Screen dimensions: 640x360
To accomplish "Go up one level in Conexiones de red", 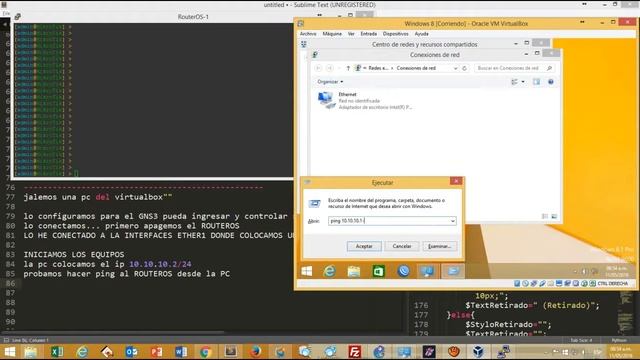I will (348, 68).
